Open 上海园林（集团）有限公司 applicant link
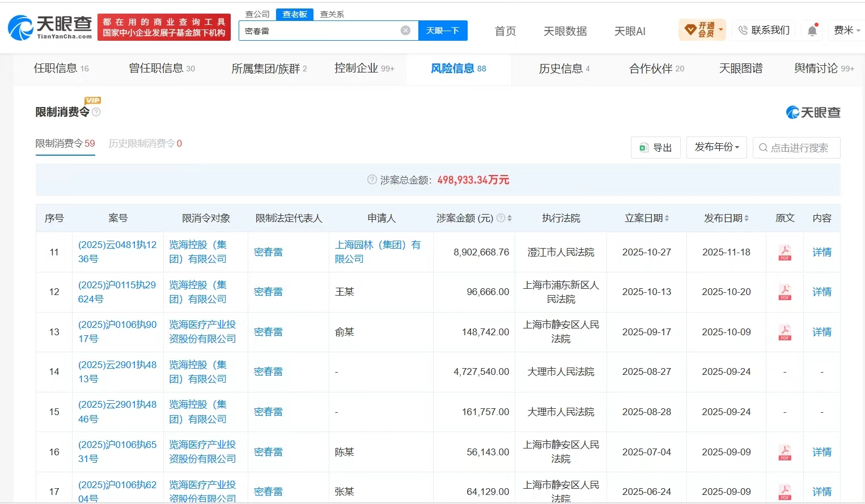The width and height of the screenshot is (865, 504). click(x=378, y=252)
